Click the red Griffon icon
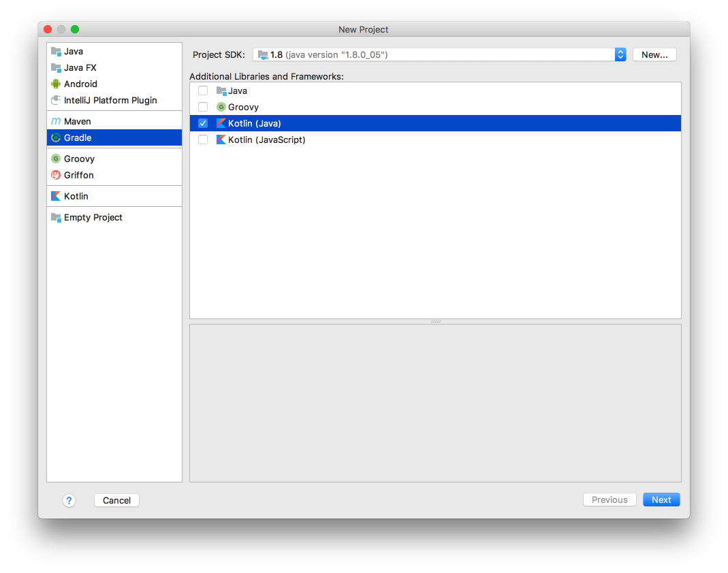This screenshot has width=728, height=573. coord(56,176)
